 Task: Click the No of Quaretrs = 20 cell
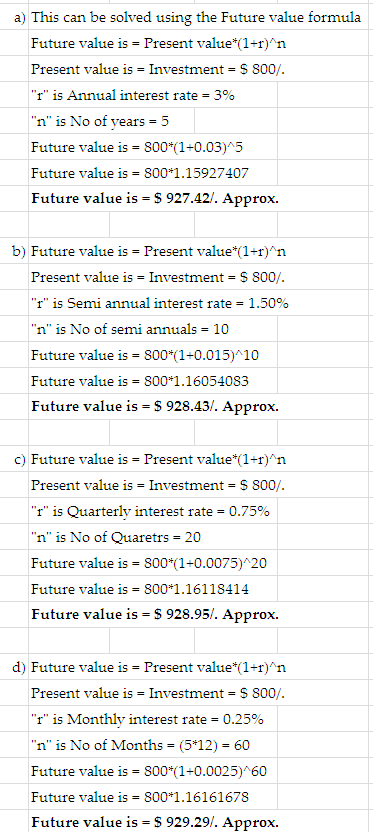pyautogui.click(x=116, y=538)
